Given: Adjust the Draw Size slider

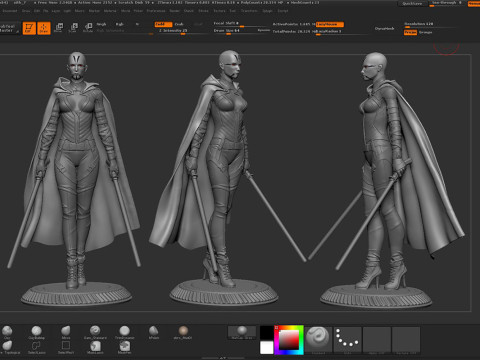Looking at the screenshot, I should [235, 31].
